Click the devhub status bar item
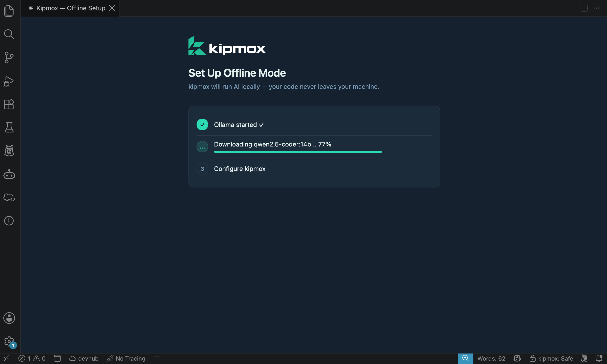Viewport: 607px width, 364px height. (84, 358)
